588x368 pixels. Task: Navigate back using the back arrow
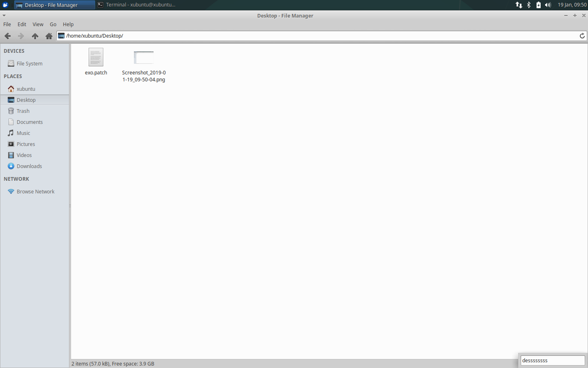coord(7,36)
